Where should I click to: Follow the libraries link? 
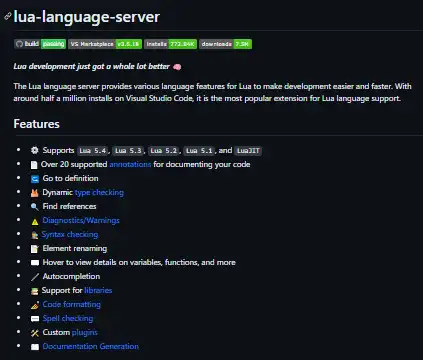click(x=98, y=290)
